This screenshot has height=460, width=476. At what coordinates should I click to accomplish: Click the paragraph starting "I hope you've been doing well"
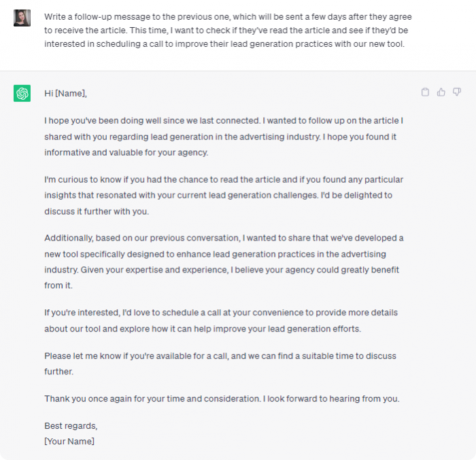tap(224, 137)
